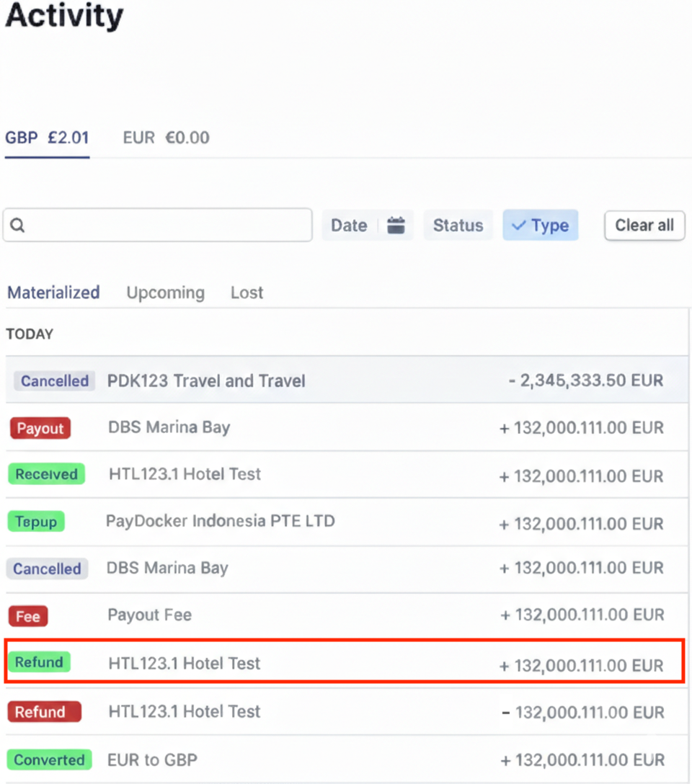Viewport: 692px width, 784px height.
Task: Open the Status filter dropdown
Action: coord(458,226)
